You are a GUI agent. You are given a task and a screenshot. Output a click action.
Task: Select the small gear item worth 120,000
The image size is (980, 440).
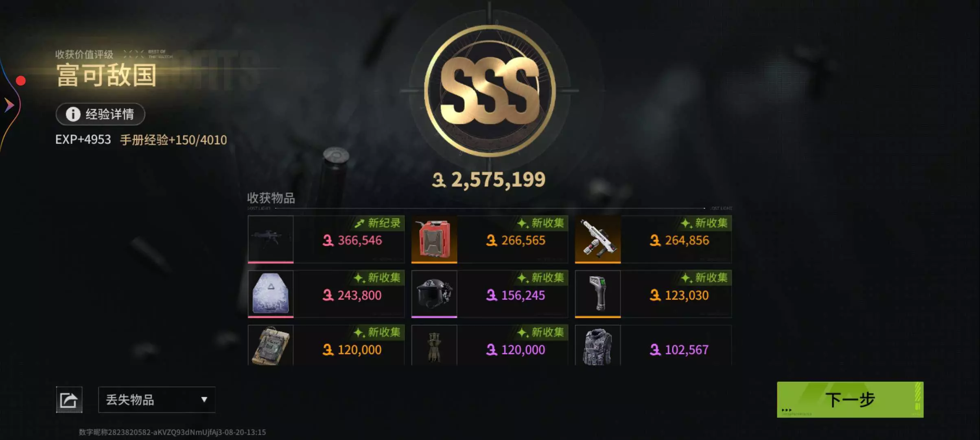click(x=434, y=345)
